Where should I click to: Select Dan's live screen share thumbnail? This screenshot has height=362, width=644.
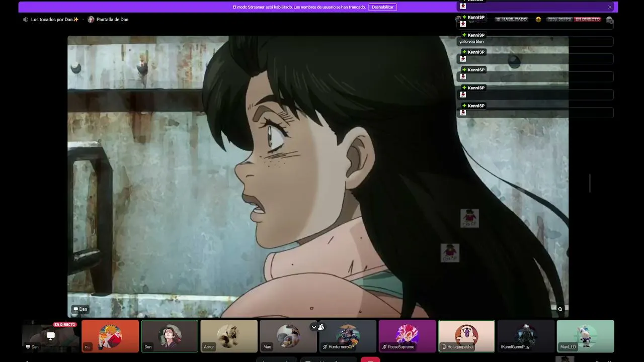[x=50, y=336]
